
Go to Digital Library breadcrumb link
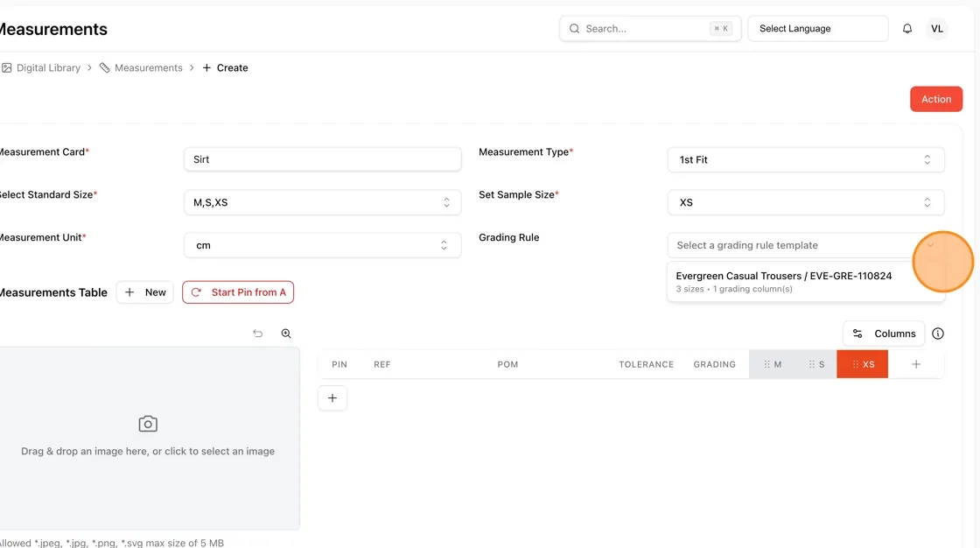[x=48, y=67]
